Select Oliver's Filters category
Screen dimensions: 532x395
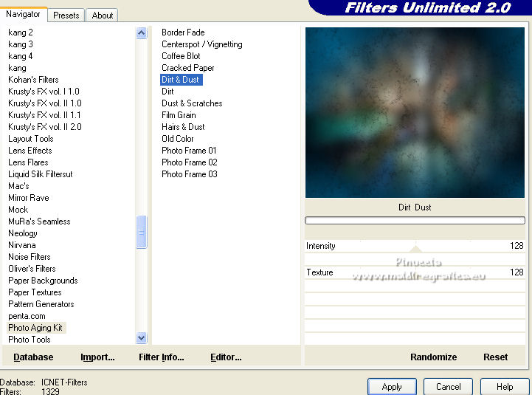point(32,269)
